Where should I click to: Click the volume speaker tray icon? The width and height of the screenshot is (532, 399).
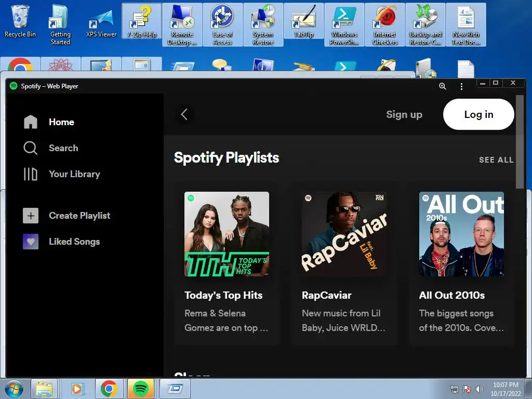tap(480, 389)
